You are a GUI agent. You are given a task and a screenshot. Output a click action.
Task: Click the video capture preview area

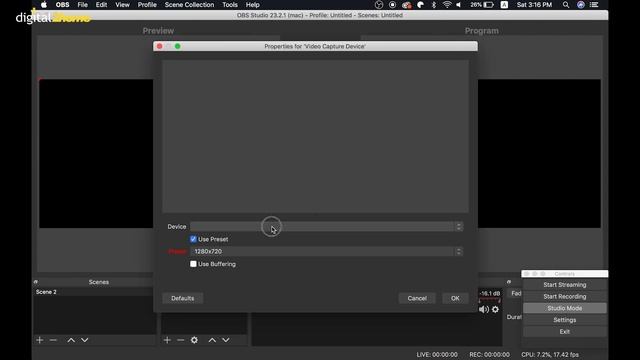[x=315, y=136]
